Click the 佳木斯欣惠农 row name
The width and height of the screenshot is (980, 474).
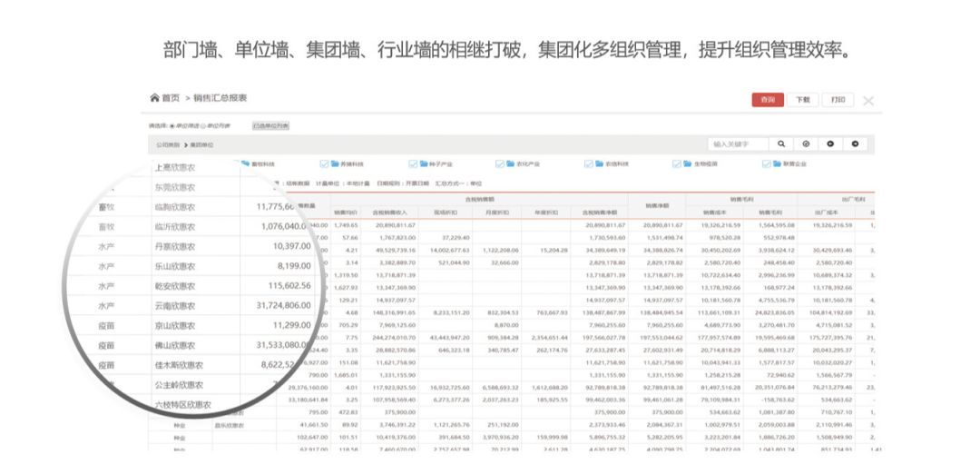pyautogui.click(x=180, y=364)
